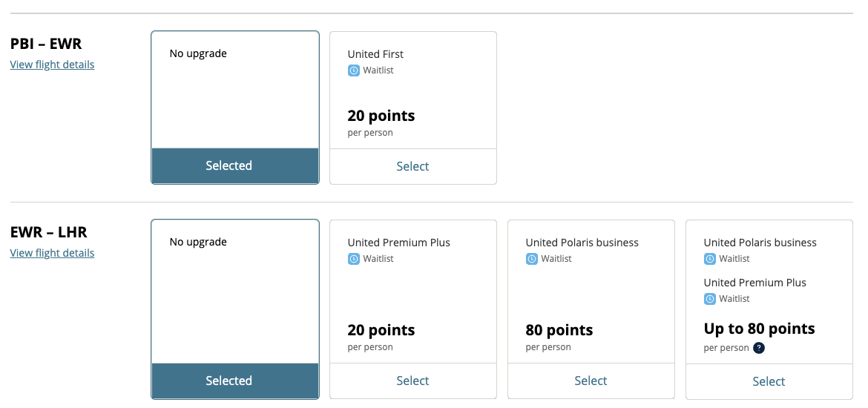The image size is (868, 408).
Task: Click Polaris waitlist icon in combined upgrade card
Action: [x=710, y=259]
